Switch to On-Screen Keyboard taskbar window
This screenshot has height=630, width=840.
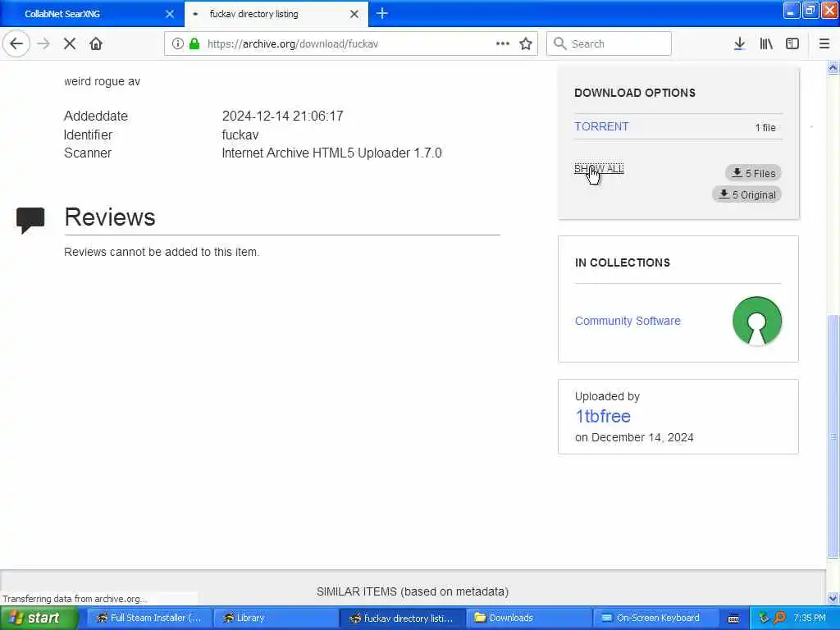tap(655, 619)
